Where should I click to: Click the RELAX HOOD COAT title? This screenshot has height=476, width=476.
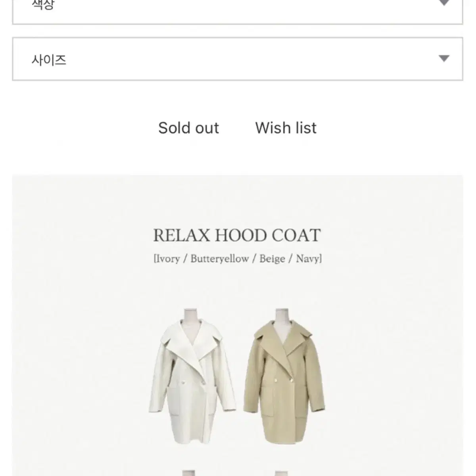(237, 235)
